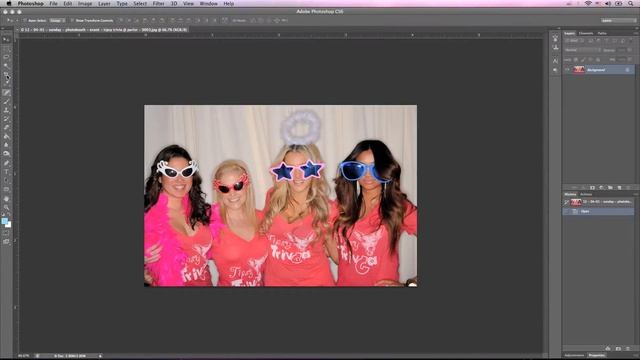Select the Path Selection tool
The width and height of the screenshot is (640, 360).
(6, 181)
